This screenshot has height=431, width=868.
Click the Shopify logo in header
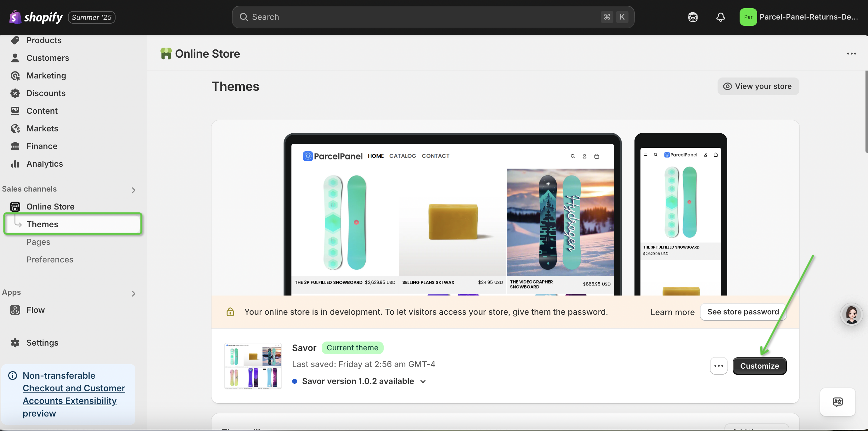click(x=36, y=17)
